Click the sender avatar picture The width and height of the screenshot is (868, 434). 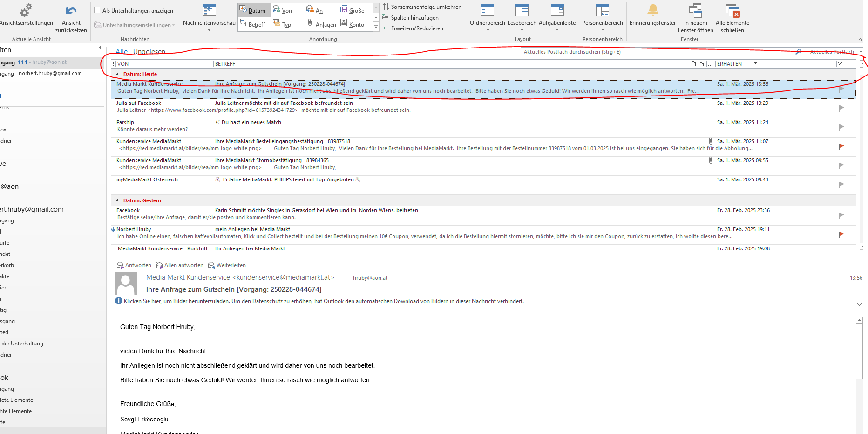126,283
